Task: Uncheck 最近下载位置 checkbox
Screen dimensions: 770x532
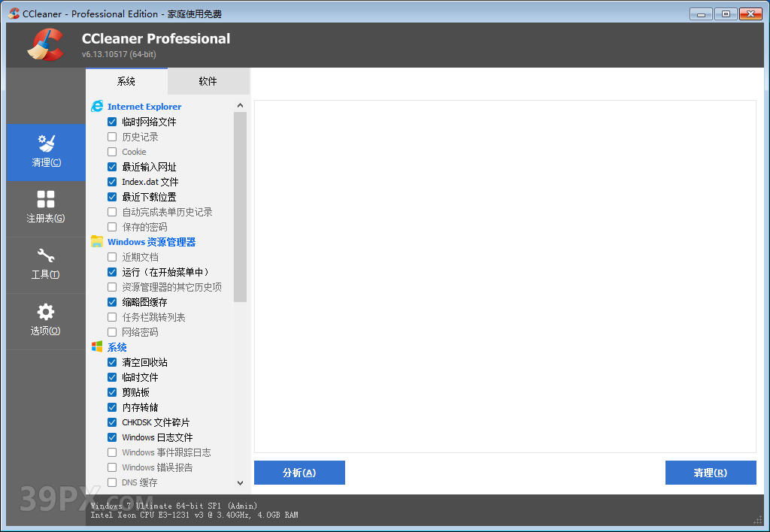Action: tap(112, 197)
